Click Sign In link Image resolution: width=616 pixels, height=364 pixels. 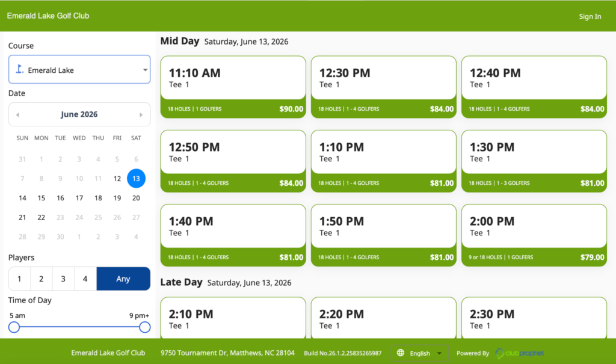click(590, 16)
